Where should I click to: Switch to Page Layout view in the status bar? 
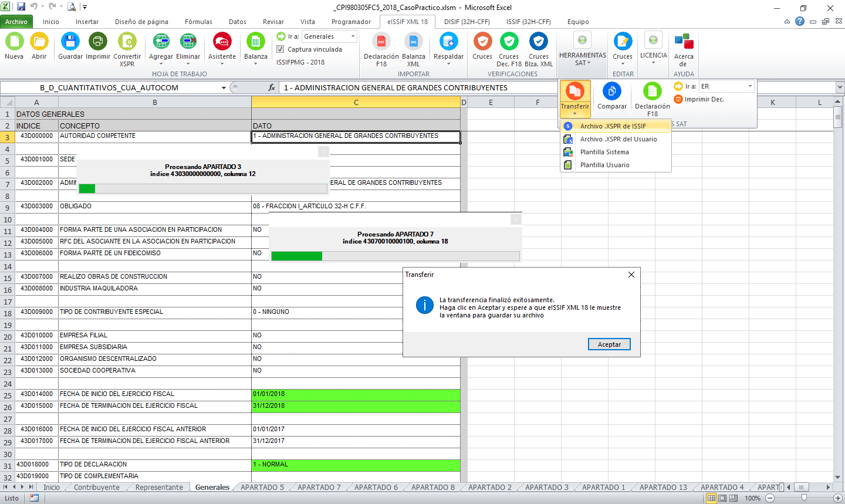coord(722,498)
